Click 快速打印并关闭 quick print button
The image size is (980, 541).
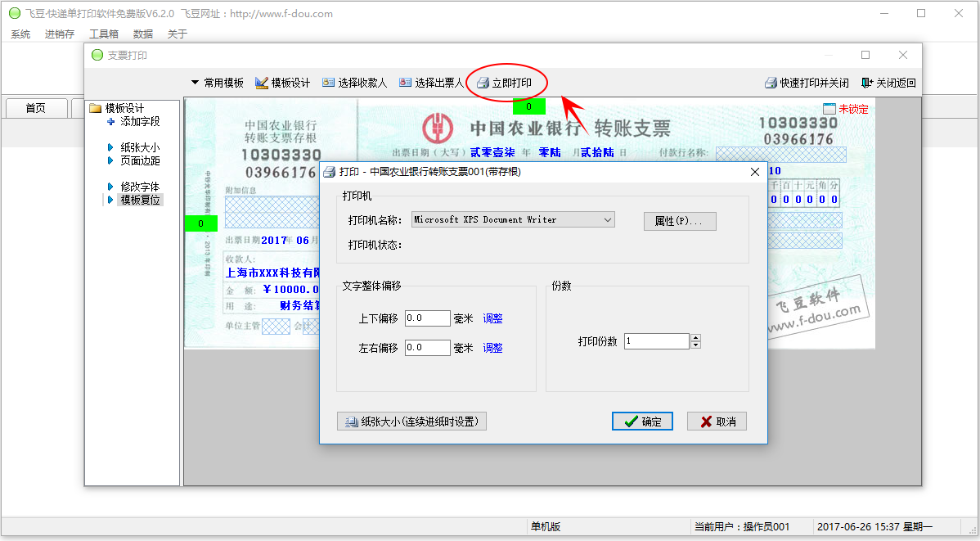pos(807,83)
